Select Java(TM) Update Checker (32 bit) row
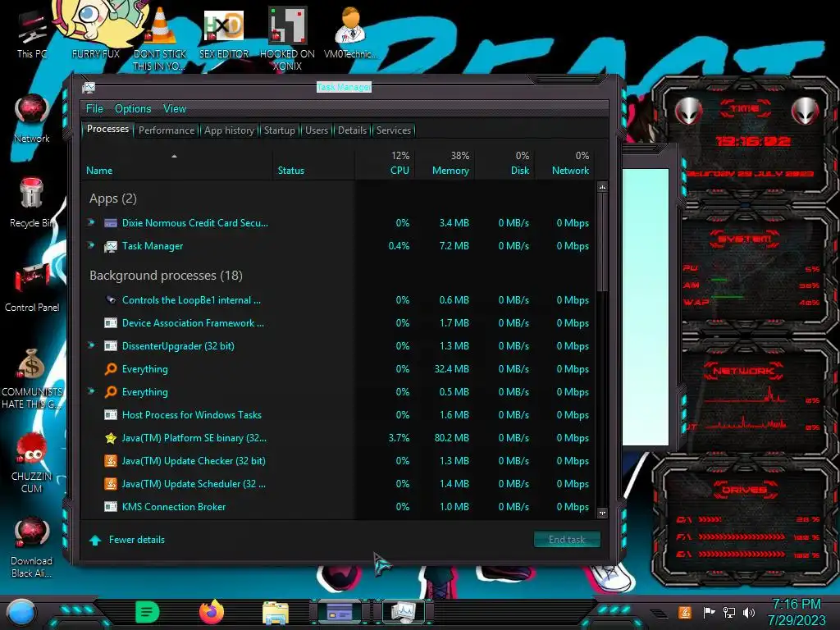Screen dimensions: 840x630 coord(338,461)
